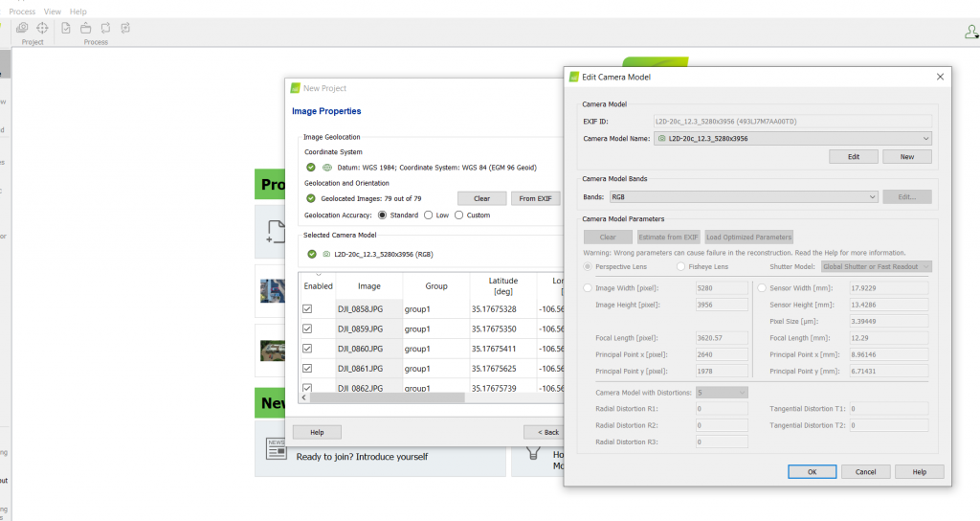Click the Image Properties Editor camera icon
This screenshot has width=980, height=521.
pyautogui.click(x=22, y=28)
